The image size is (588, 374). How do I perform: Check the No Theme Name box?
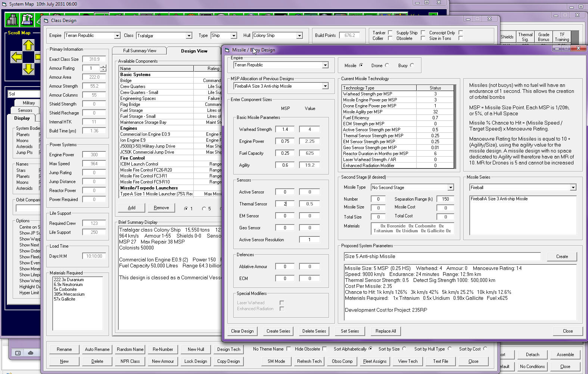[289, 349]
